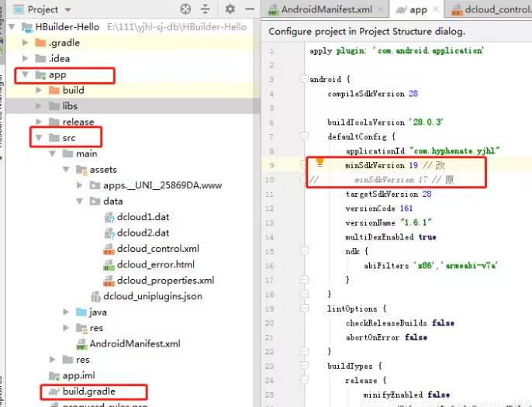Collapse the HBuilder-Hello root node
Image resolution: width=532 pixels, height=407 pixels.
12,27
